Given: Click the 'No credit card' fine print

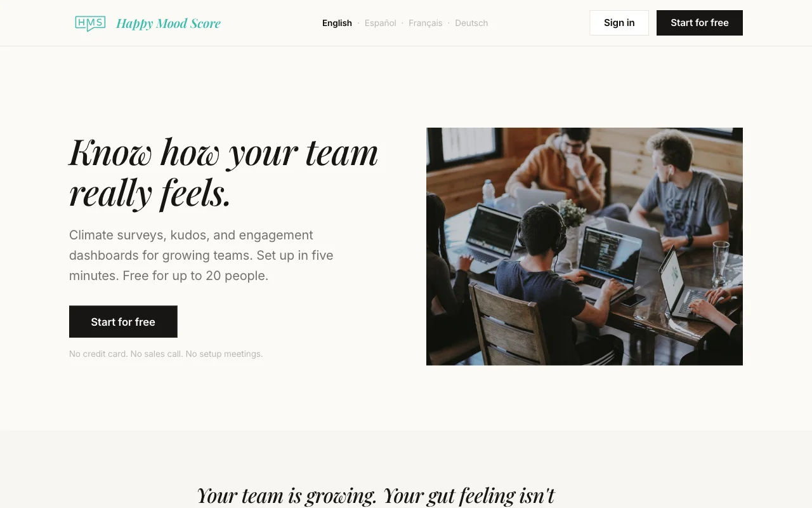Looking at the screenshot, I should click(x=166, y=354).
